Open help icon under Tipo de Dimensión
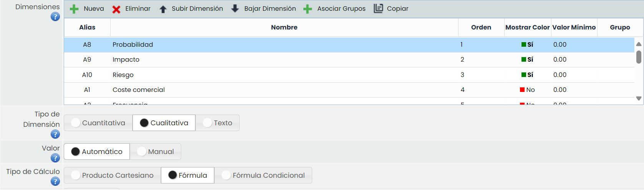Image resolution: width=644 pixels, height=190 pixels. (x=55, y=134)
